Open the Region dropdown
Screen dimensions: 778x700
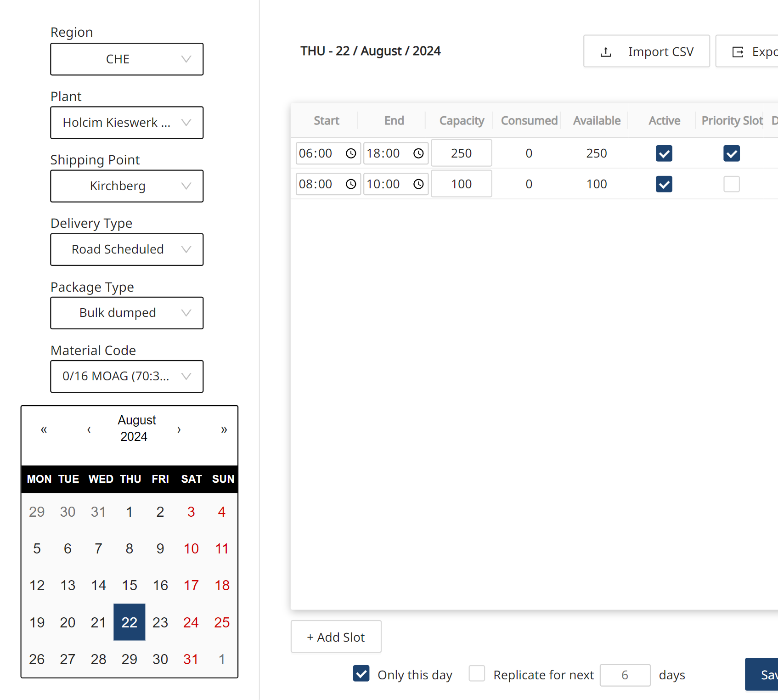tap(127, 59)
